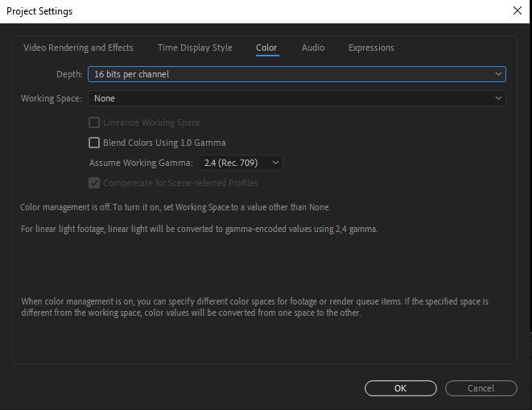This screenshot has height=410, width=532.
Task: Toggle Linearize Working Space checkbox
Action: 94,122
